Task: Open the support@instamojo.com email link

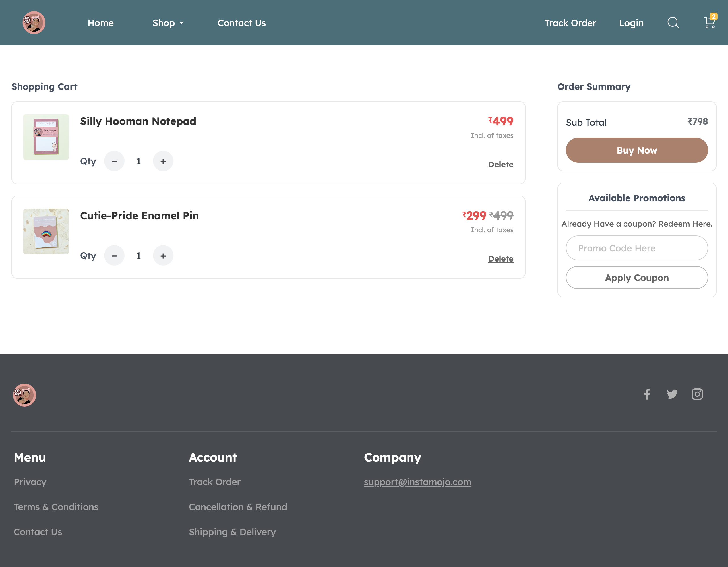Action: [417, 482]
